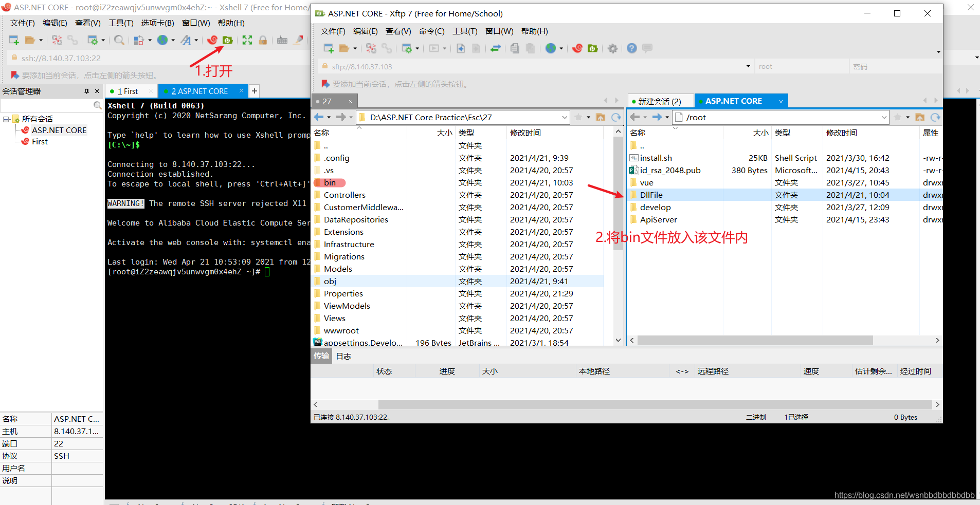Click the 密码 password field in Xftp
The height and width of the screenshot is (505, 980).
pyautogui.click(x=895, y=66)
